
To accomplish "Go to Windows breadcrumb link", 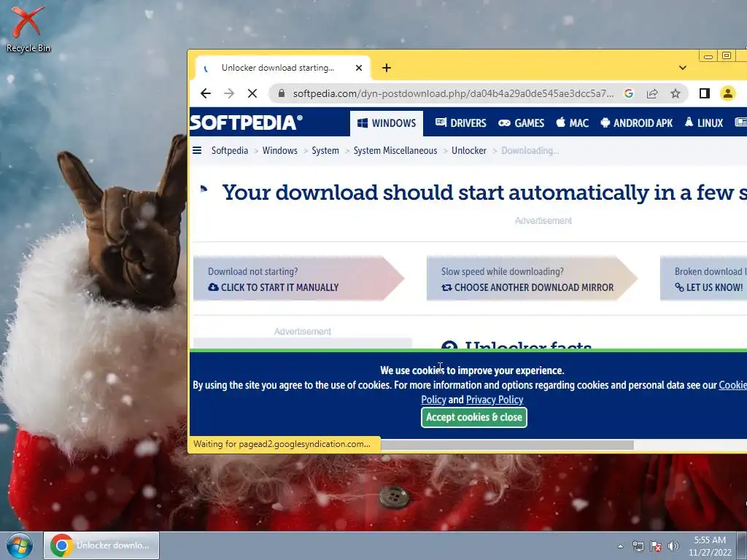I will click(279, 150).
